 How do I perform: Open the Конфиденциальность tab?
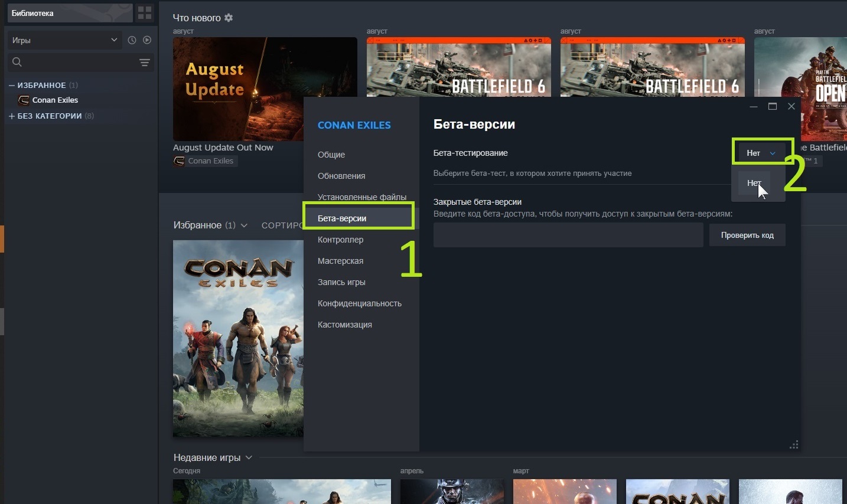point(360,303)
